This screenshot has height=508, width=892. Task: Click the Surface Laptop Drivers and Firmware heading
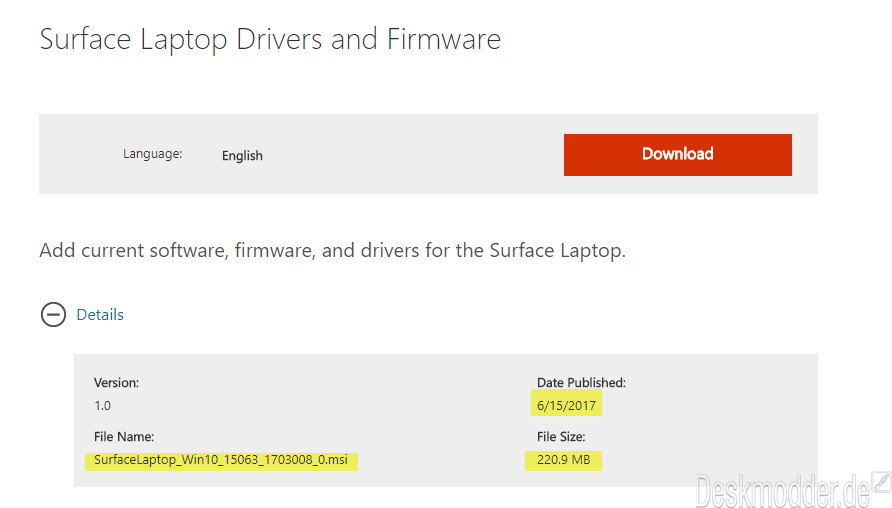click(x=270, y=40)
